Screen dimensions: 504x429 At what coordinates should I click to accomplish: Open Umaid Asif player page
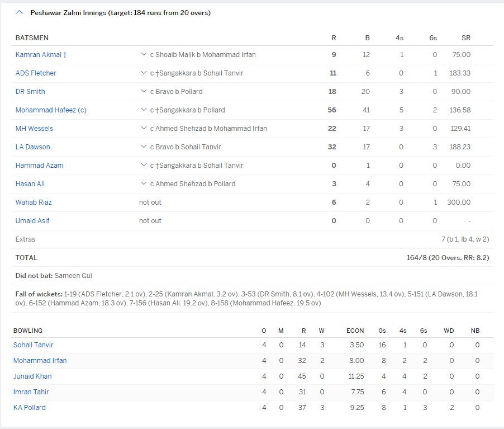32,221
